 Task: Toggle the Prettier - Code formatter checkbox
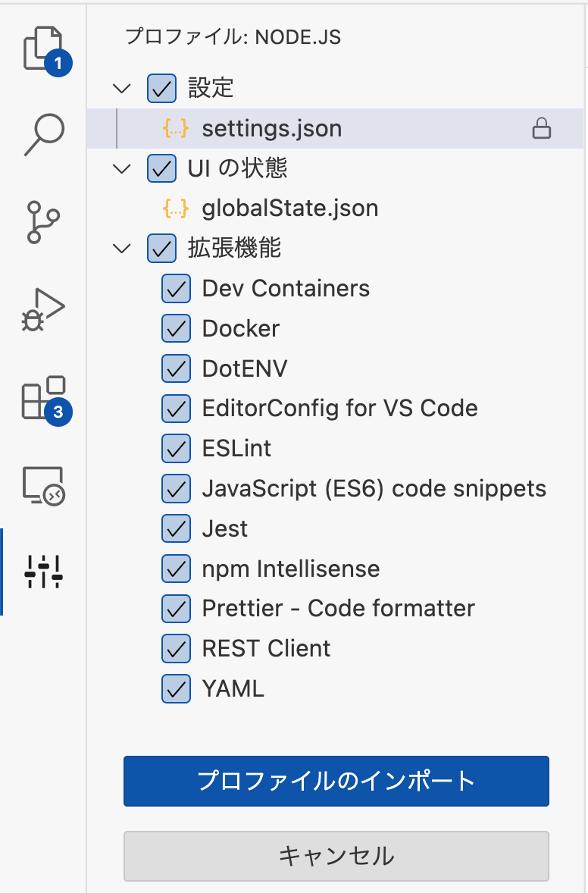176,608
